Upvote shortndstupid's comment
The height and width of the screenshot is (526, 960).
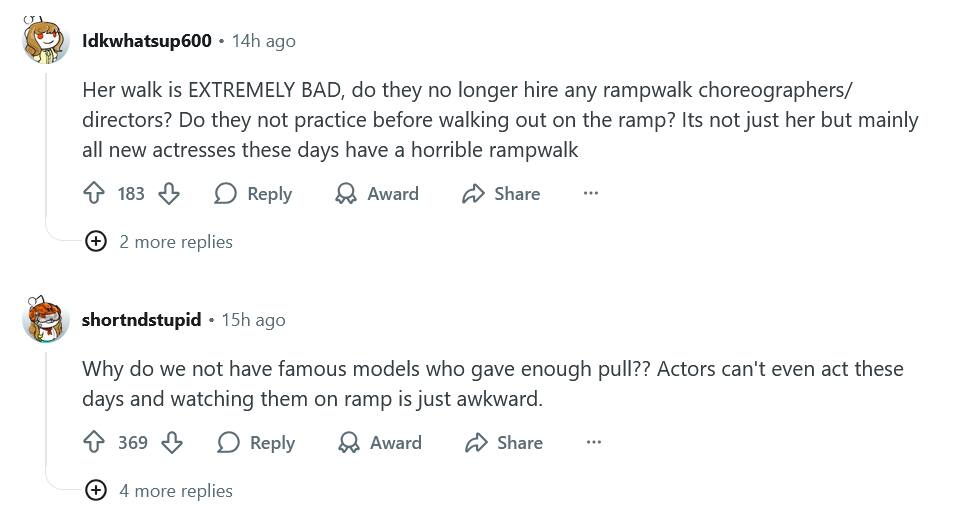pyautogui.click(x=95, y=443)
